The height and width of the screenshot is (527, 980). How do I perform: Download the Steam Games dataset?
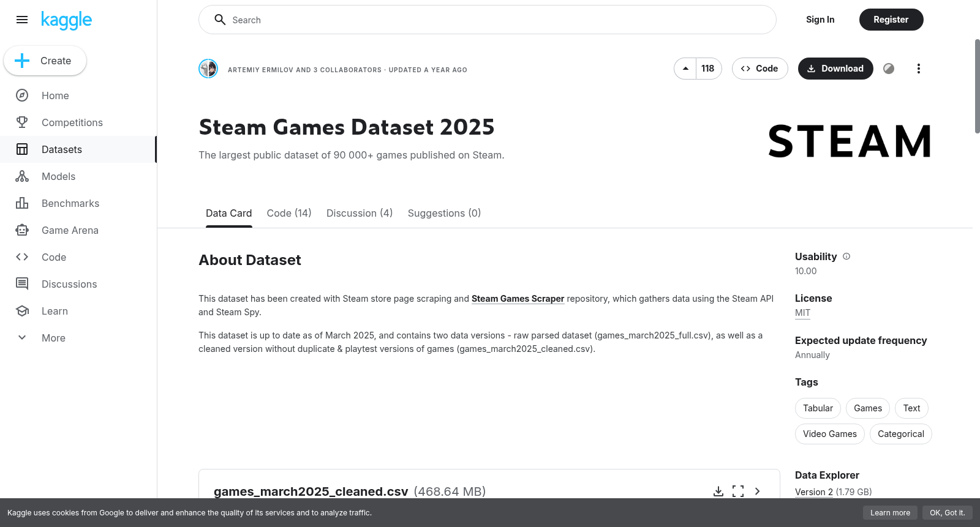click(835, 69)
